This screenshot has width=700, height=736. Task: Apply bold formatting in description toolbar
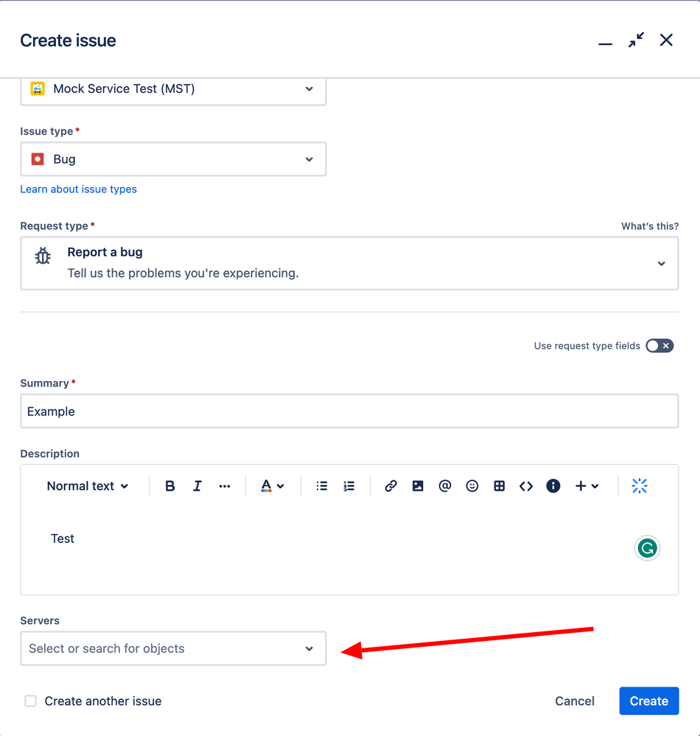pyautogui.click(x=170, y=486)
